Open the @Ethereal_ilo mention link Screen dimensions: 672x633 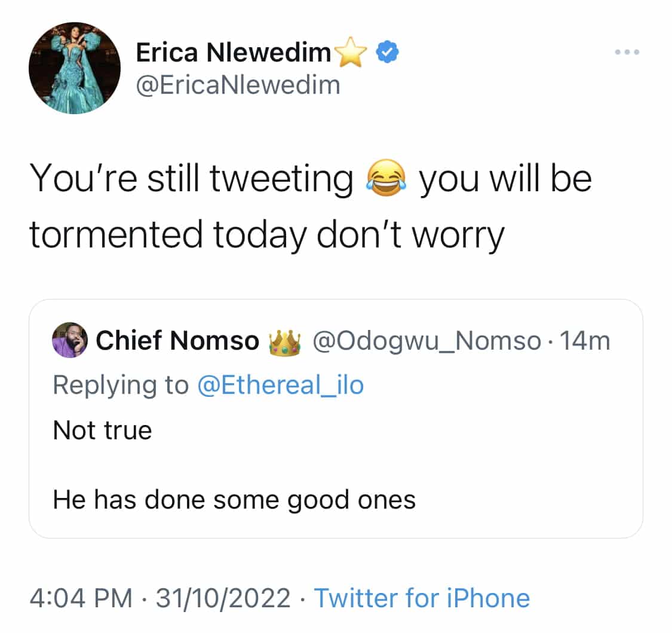(x=280, y=385)
